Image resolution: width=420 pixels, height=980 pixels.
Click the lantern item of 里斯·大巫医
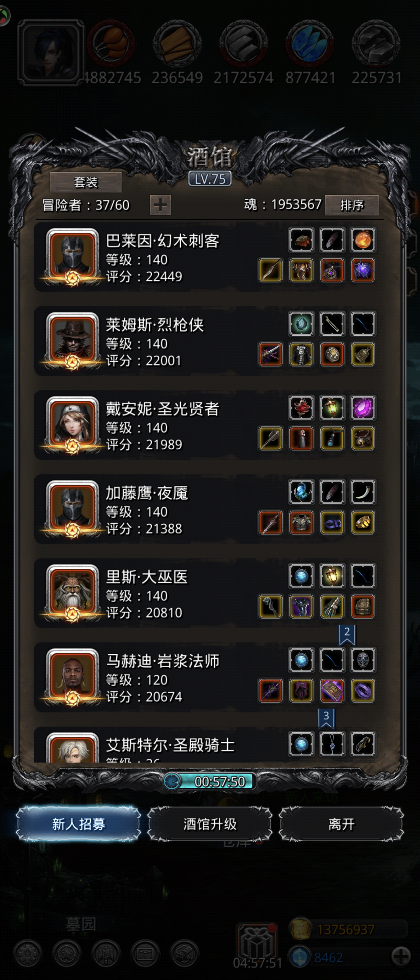point(332,576)
